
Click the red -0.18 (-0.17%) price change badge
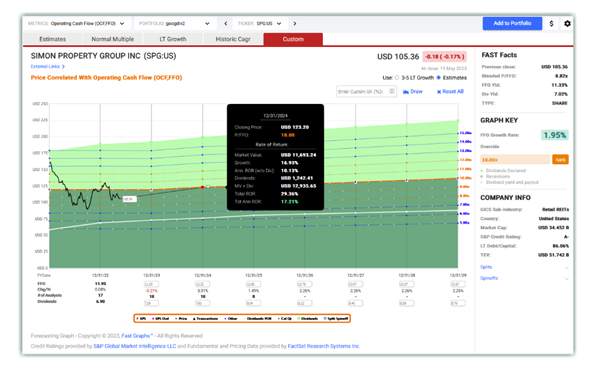coord(444,57)
